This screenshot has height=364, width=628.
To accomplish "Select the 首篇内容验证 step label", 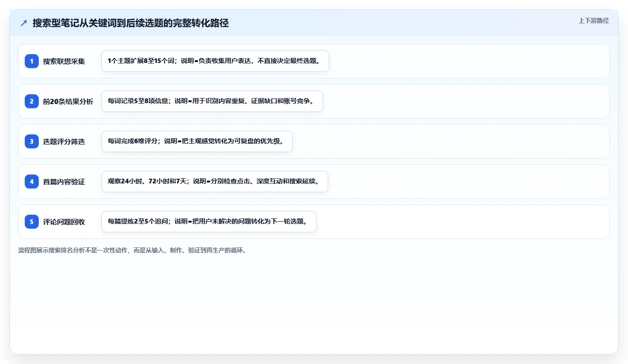I will pos(64,182).
